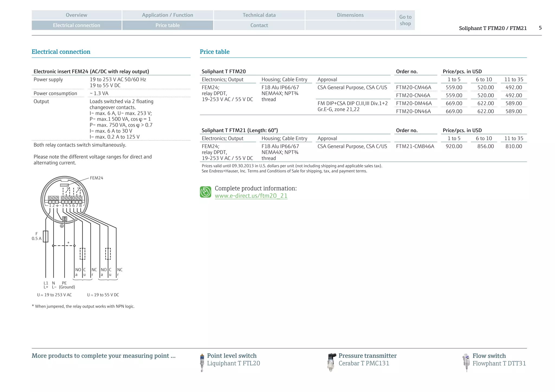Open the Overview tab
Image resolution: width=555 pixels, height=392 pixels.
(x=76, y=15)
